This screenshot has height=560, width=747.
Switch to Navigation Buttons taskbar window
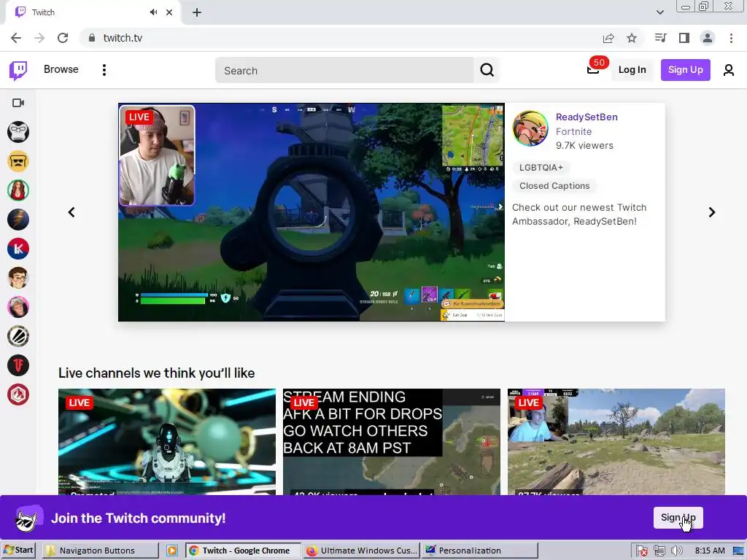point(100,551)
